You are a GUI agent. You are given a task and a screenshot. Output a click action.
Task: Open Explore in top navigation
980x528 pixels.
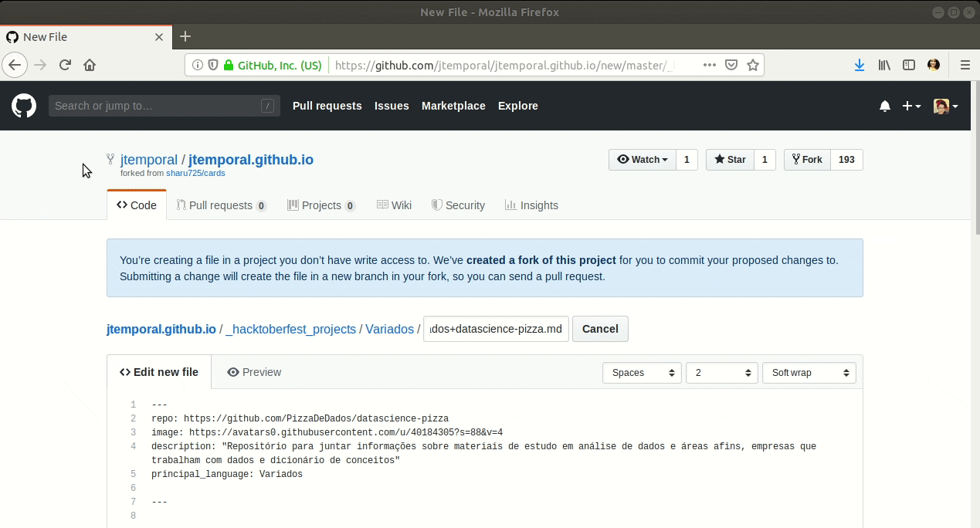517,106
